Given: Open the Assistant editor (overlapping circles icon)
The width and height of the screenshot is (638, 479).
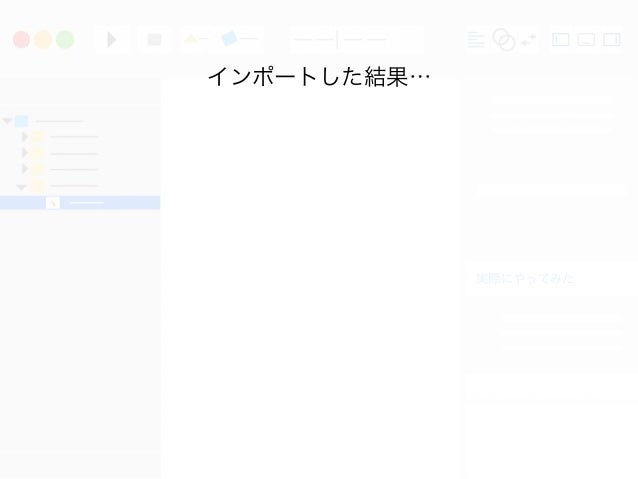Looking at the screenshot, I should [504, 39].
